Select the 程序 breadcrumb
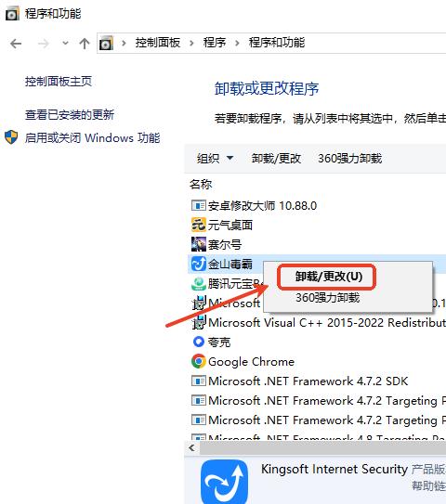Image resolution: width=446 pixels, height=504 pixels. pyautogui.click(x=215, y=43)
